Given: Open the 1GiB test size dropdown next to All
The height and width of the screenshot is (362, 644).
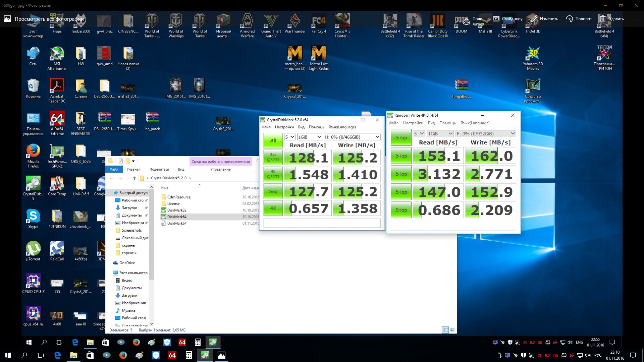Looking at the screenshot, I should click(x=309, y=137).
